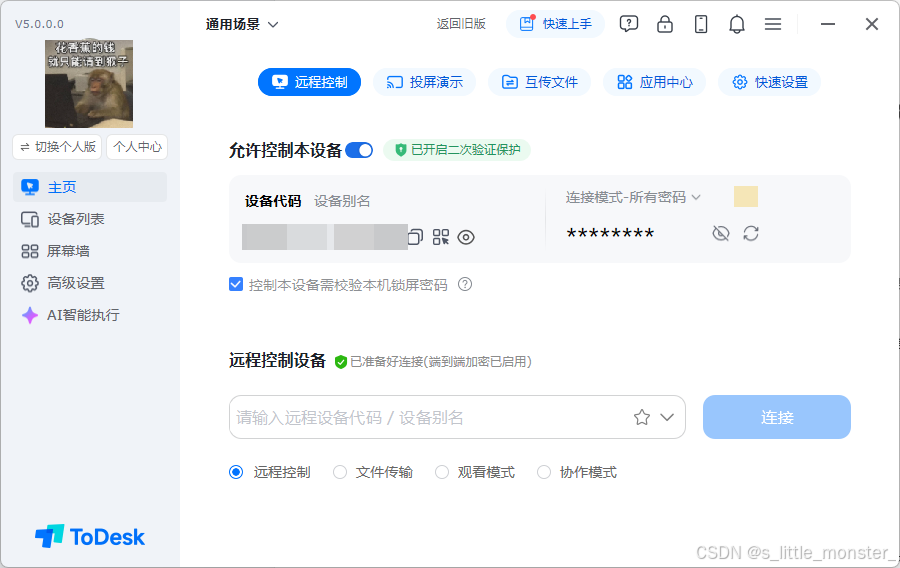
Task: Click the question mark help icon beside lock-screen option
Action: [x=465, y=284]
